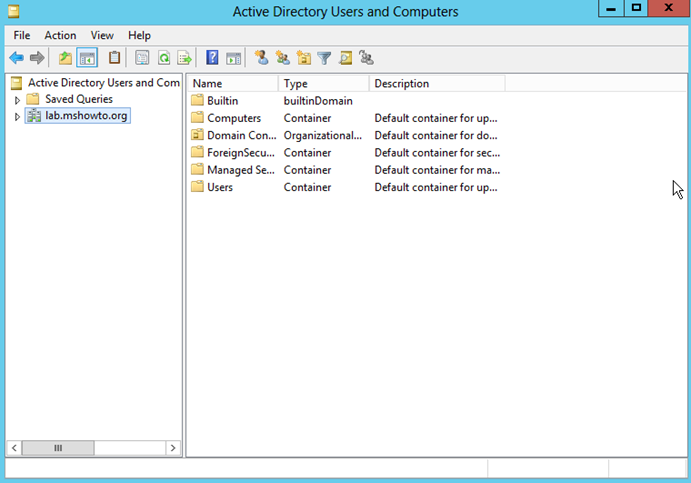Select lab.mshowto.org in the tree
Screen dimensions: 691x483
pyautogui.click(x=86, y=116)
